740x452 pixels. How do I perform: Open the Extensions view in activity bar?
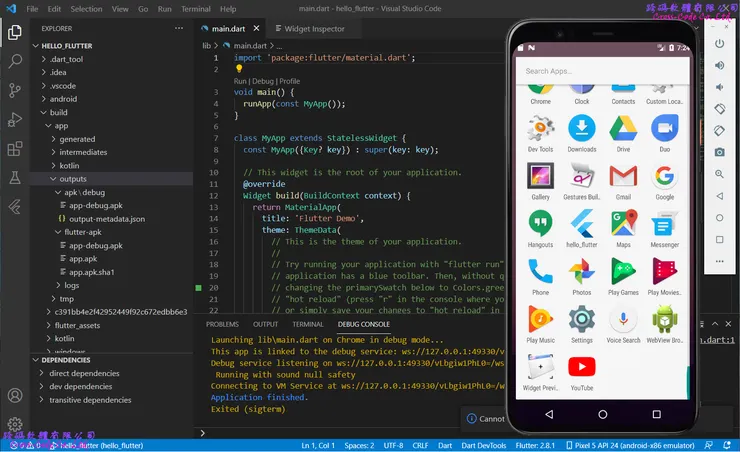(15, 149)
